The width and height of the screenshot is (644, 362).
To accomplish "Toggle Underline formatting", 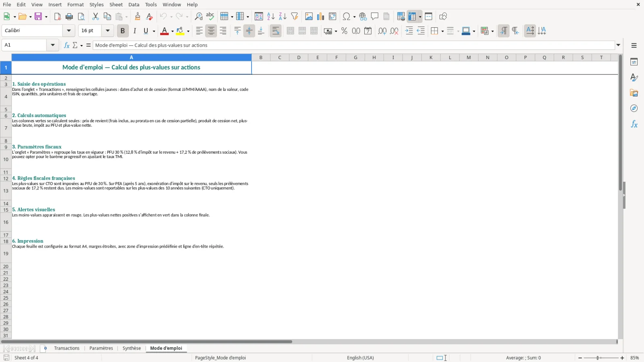I will (x=146, y=31).
